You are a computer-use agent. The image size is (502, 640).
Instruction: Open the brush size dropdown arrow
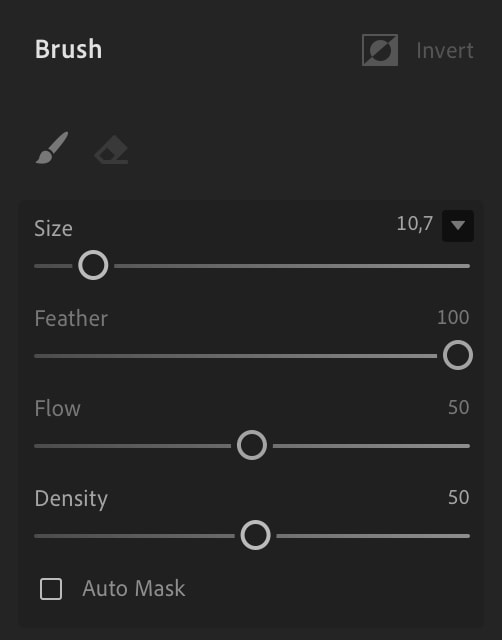458,226
